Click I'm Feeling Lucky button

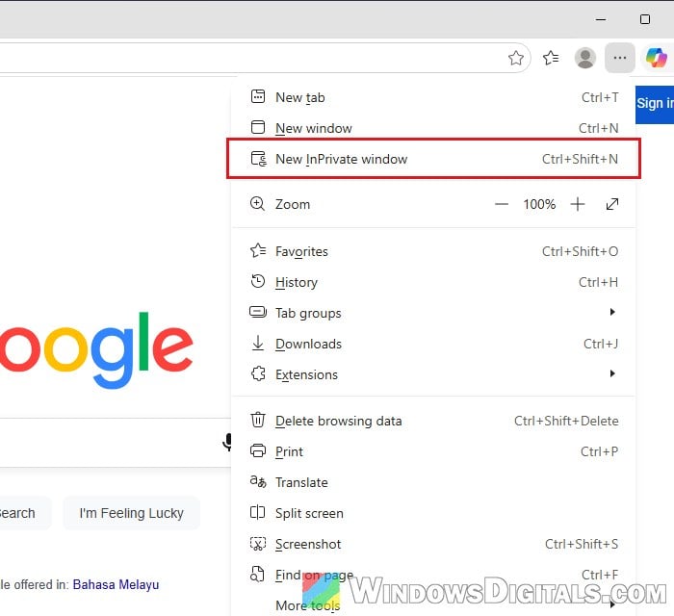pyautogui.click(x=131, y=513)
